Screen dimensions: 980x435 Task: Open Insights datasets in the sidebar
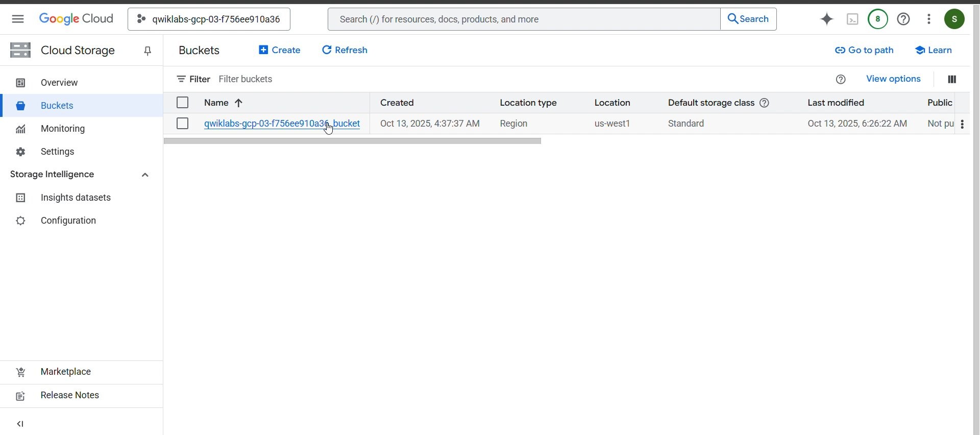(82, 198)
